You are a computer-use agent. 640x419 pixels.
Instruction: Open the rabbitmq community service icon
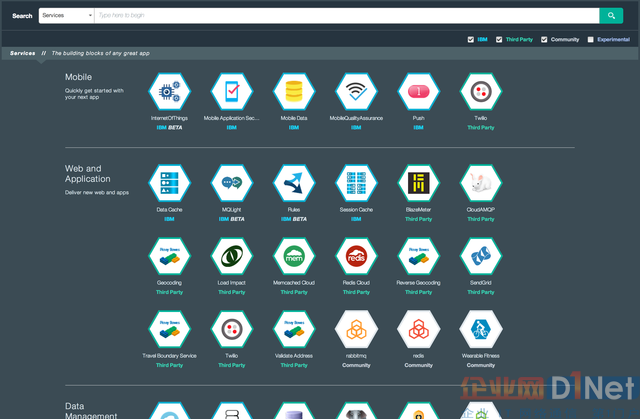(356, 329)
